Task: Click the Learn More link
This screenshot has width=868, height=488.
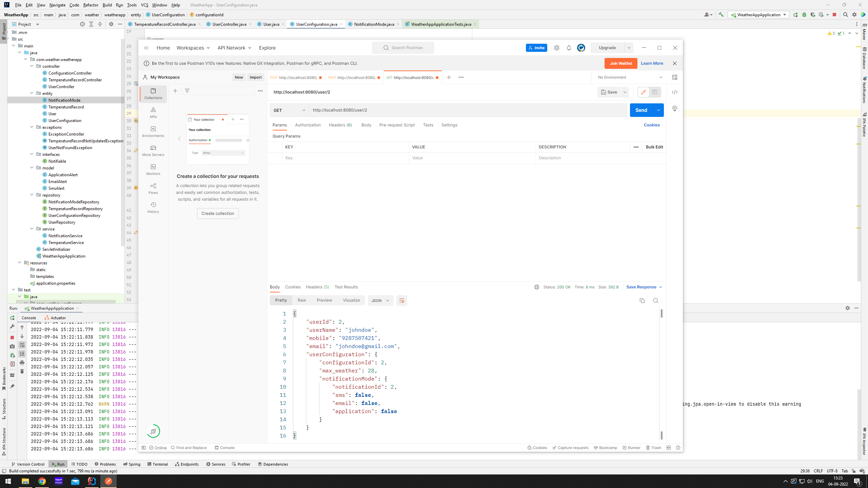Action: click(x=652, y=63)
